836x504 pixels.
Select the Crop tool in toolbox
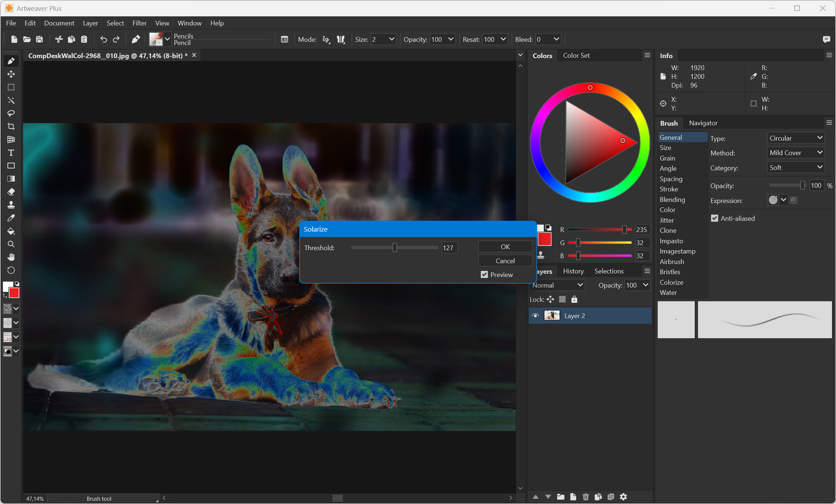pyautogui.click(x=11, y=126)
